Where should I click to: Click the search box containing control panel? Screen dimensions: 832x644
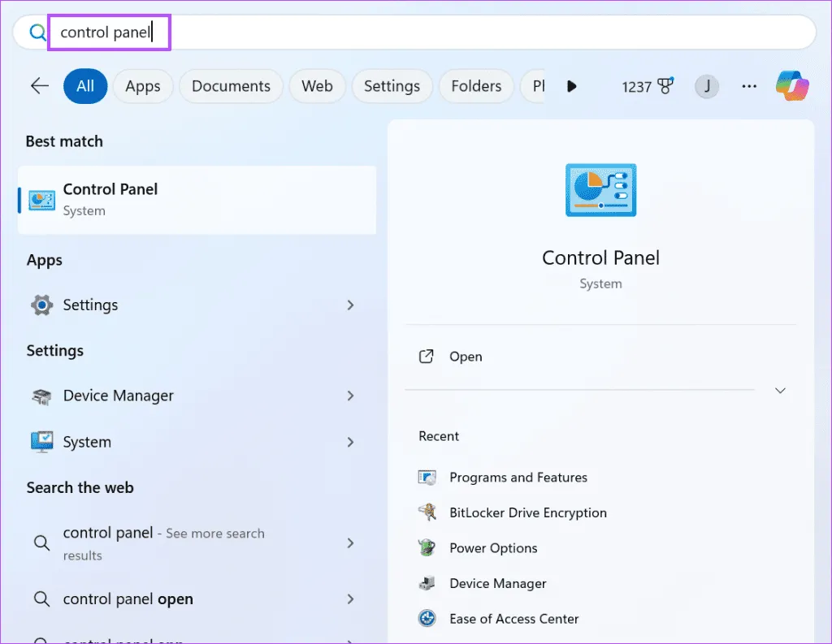(406, 32)
